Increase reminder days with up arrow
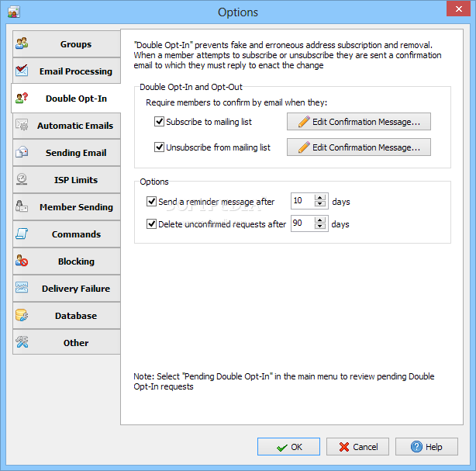Image resolution: width=476 pixels, height=471 pixels. click(x=320, y=198)
